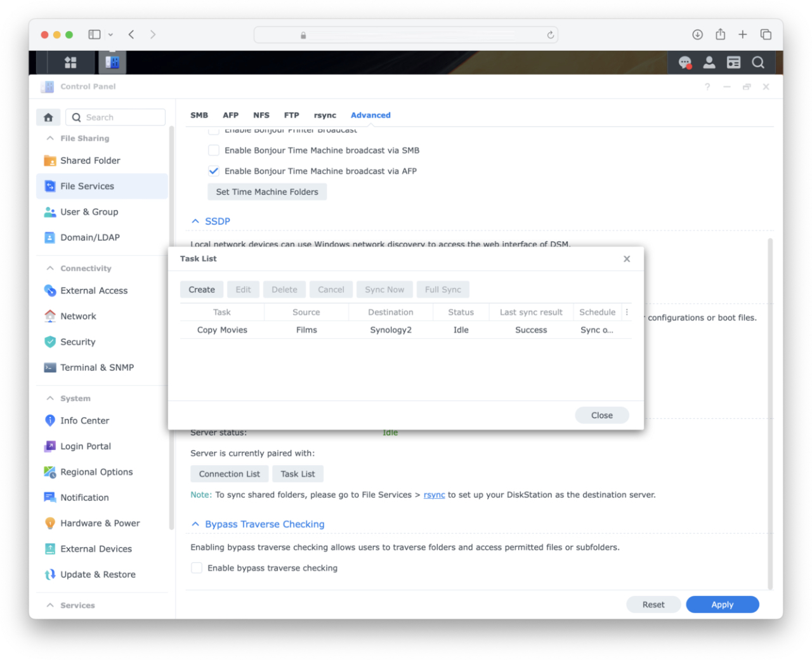Collapse the SSDP section
Viewport: 812px width, 660px height.
click(195, 221)
